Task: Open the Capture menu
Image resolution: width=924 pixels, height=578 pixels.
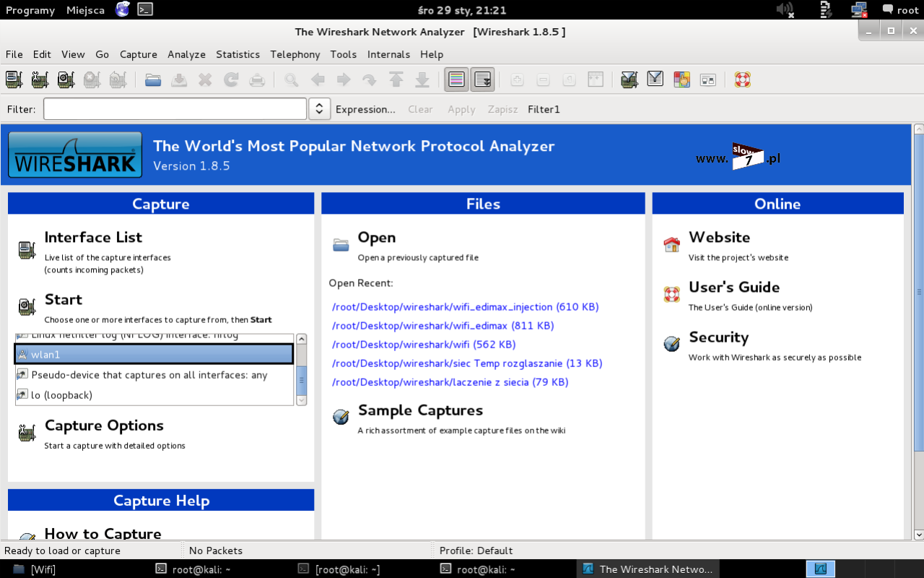Action: [x=139, y=54]
